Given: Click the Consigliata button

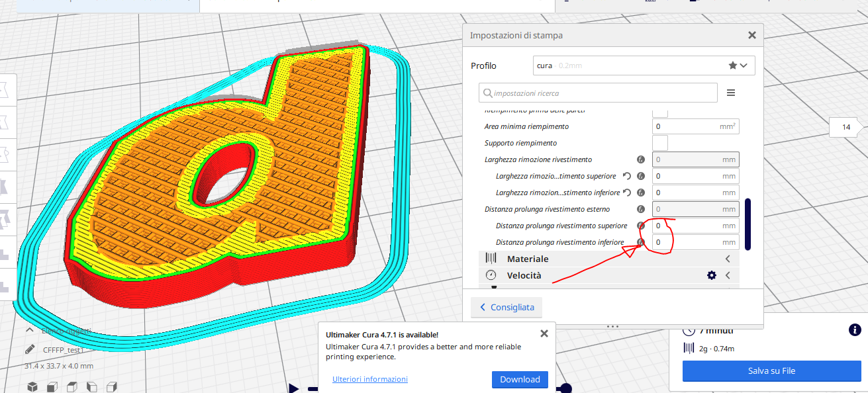Looking at the screenshot, I should (506, 308).
